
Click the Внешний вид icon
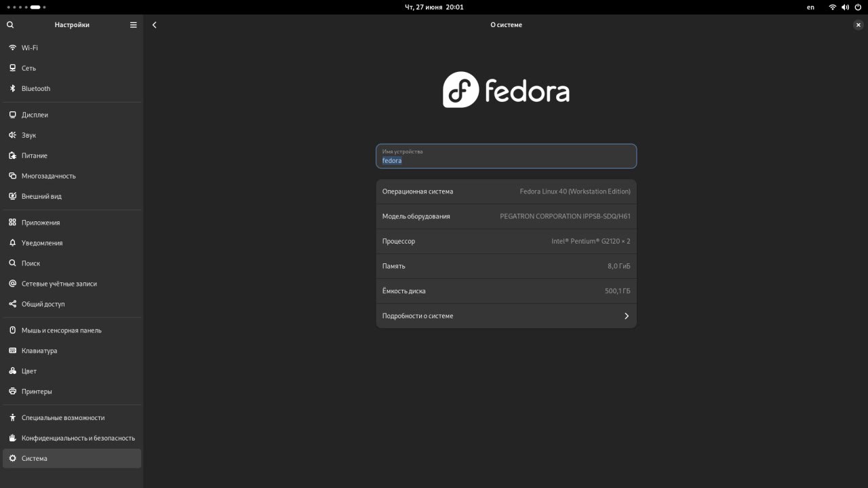(x=12, y=196)
